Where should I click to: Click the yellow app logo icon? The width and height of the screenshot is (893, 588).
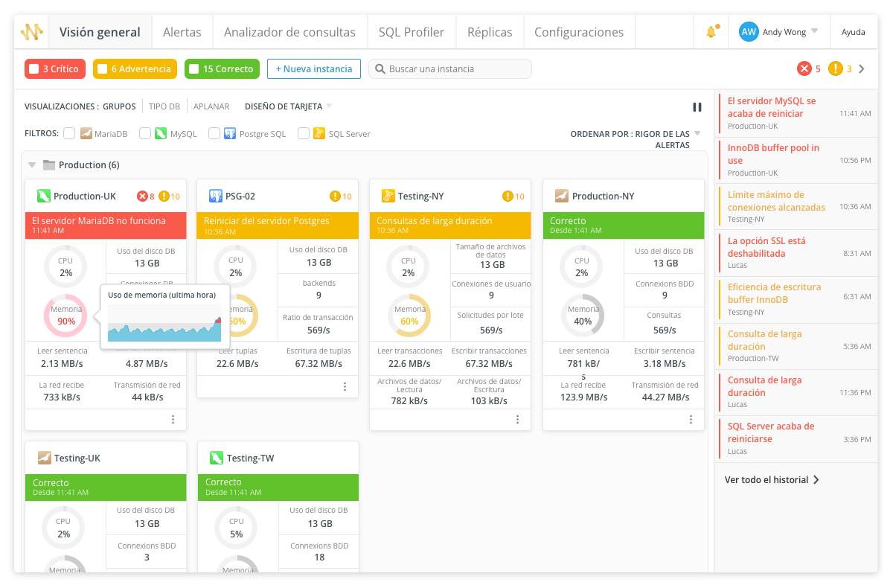[31, 32]
